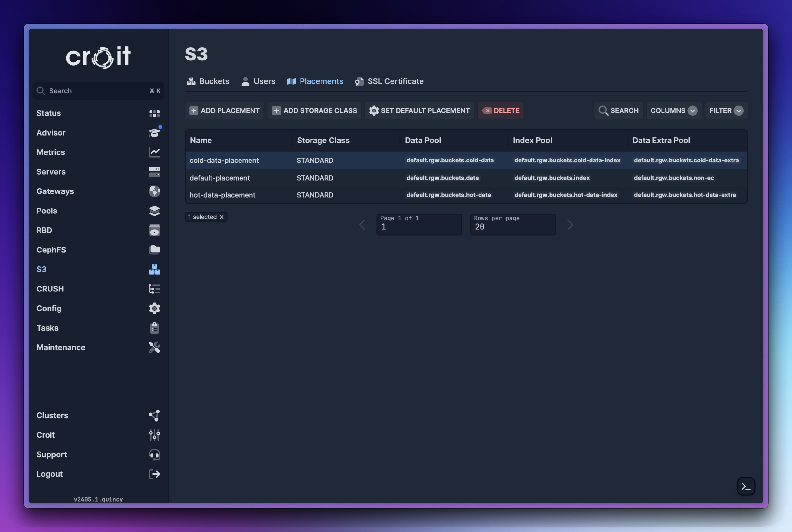Click the Support headset icon
Screen dimensions: 792x532
[154, 454]
